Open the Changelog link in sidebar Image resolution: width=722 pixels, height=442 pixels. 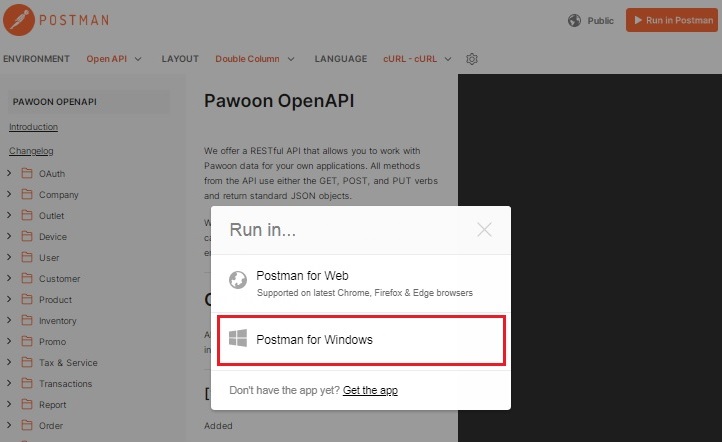(31, 151)
